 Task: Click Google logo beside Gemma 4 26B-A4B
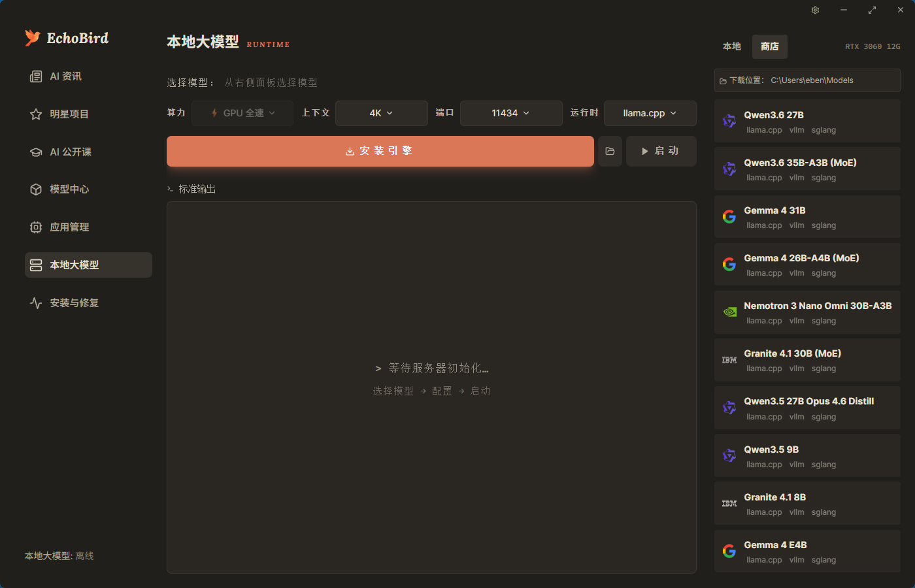729,264
